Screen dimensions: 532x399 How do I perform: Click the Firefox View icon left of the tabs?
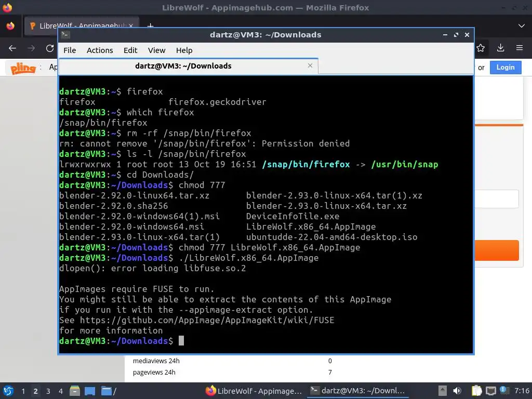point(10,26)
